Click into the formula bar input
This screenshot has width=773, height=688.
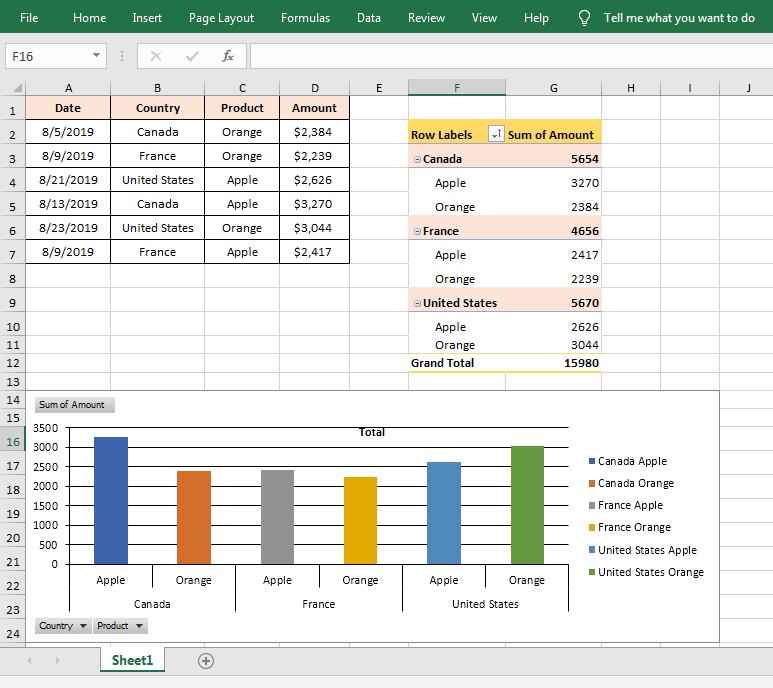(x=511, y=56)
